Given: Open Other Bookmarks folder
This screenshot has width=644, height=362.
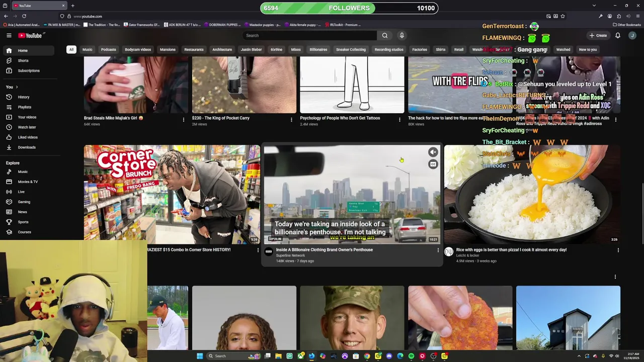Looking at the screenshot, I should coord(627,25).
